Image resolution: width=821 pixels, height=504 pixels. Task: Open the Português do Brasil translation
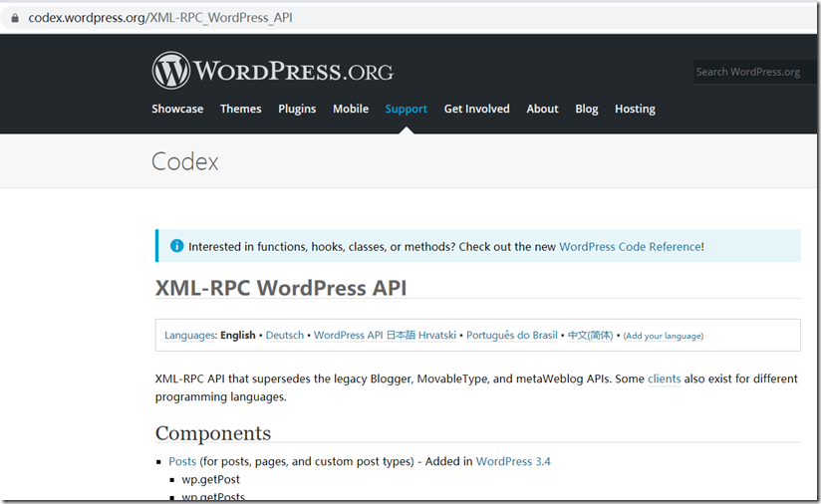click(512, 335)
